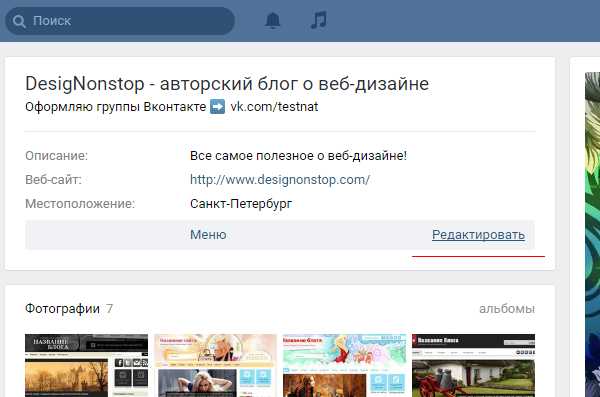Click the photo count number 7
Viewport: 600px width, 397px height.
tap(109, 309)
